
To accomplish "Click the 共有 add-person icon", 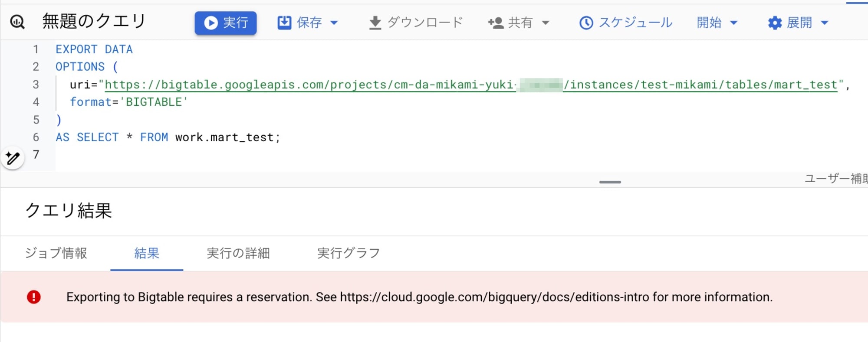I will [x=496, y=23].
